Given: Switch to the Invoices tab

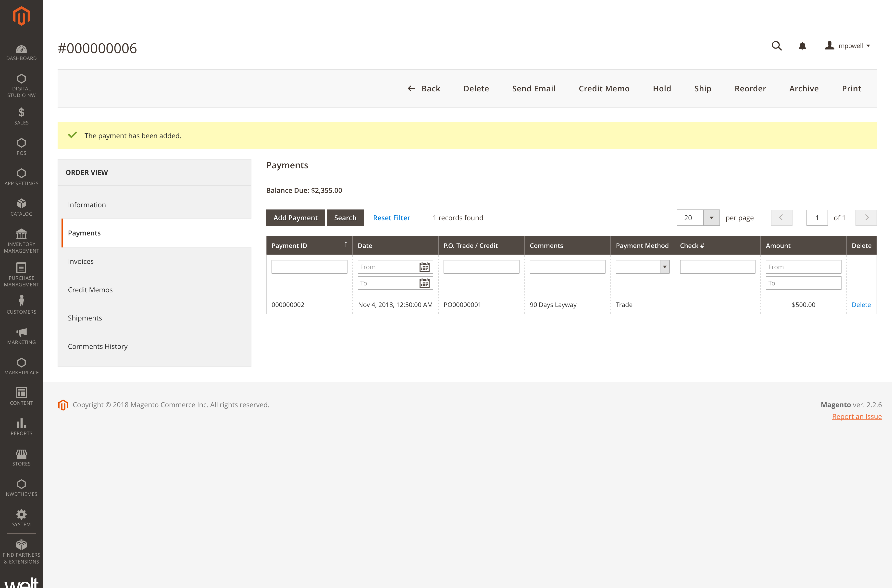Looking at the screenshot, I should pos(81,261).
